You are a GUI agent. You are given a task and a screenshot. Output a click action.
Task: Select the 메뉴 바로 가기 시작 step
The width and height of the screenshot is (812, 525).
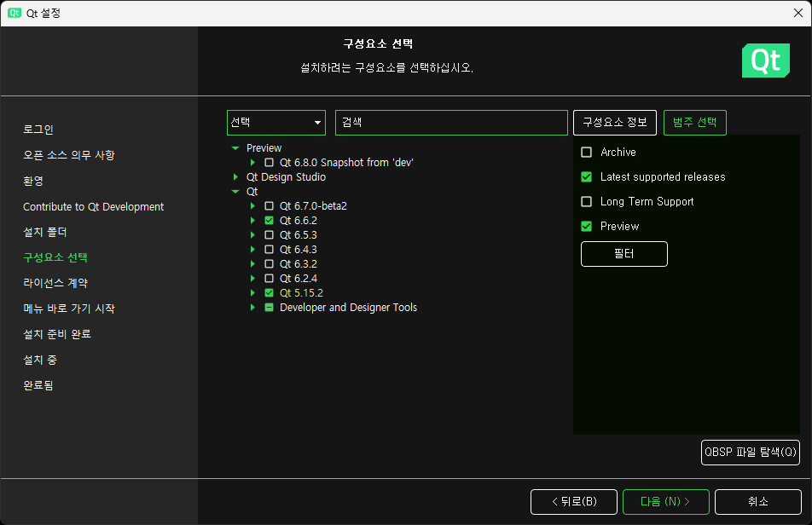[x=69, y=309]
